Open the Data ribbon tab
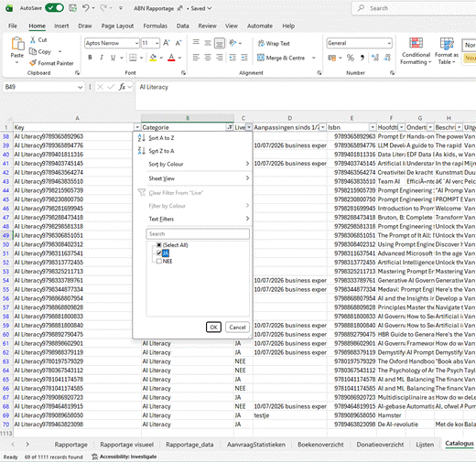The image size is (476, 462). [x=182, y=26]
